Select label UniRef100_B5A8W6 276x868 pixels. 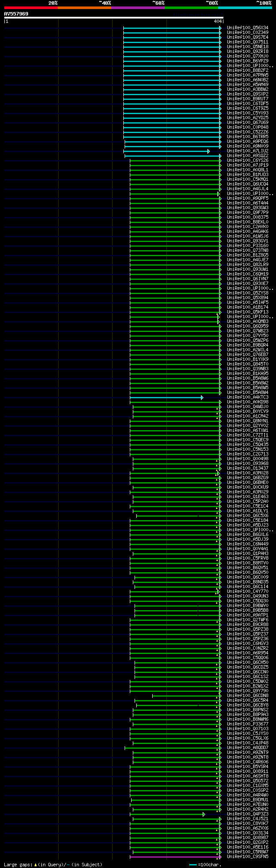(248, 378)
